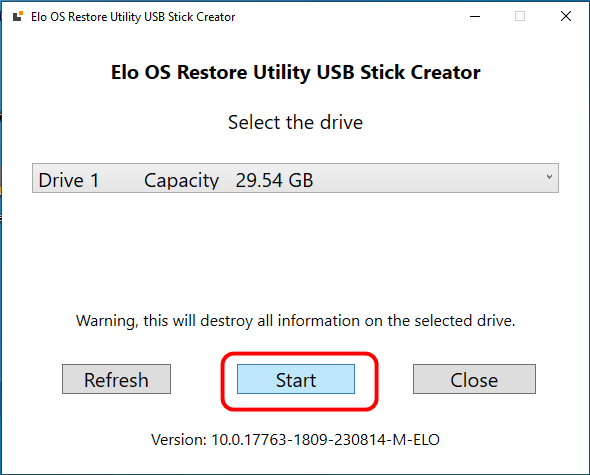Click the window title bar text
The width and height of the screenshot is (590, 475).
click(133, 17)
